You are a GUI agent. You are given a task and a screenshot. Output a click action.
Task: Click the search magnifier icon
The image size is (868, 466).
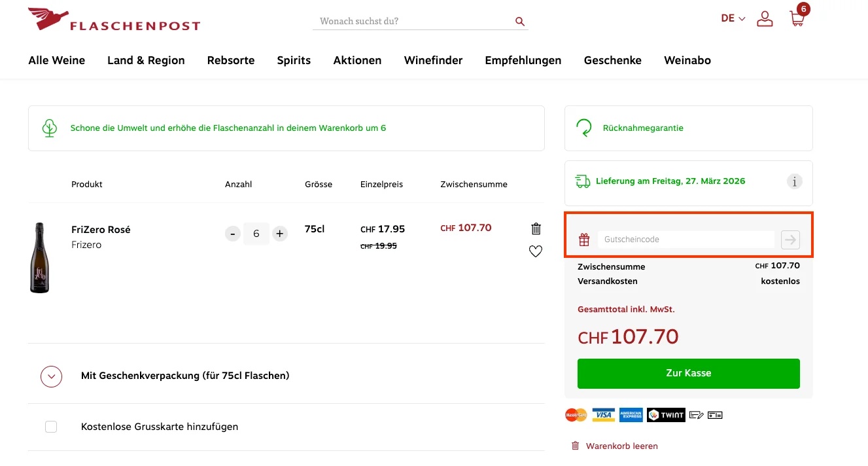pos(519,21)
